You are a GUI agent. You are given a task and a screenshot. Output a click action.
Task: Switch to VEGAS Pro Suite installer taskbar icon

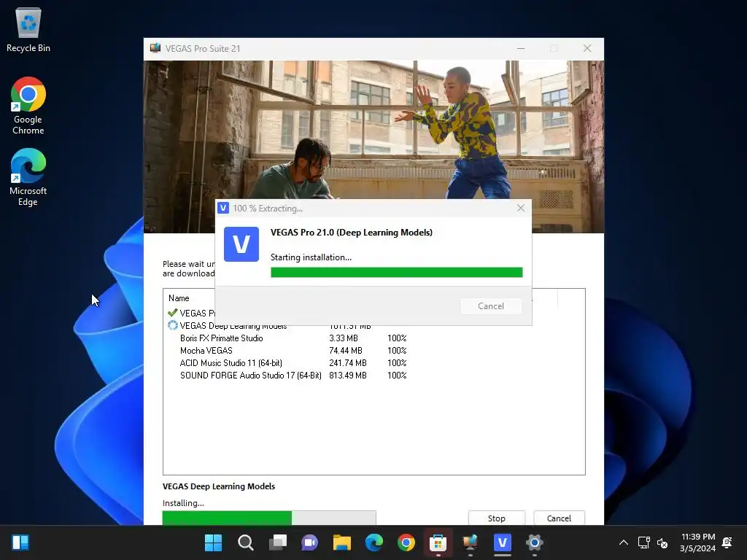pos(471,542)
